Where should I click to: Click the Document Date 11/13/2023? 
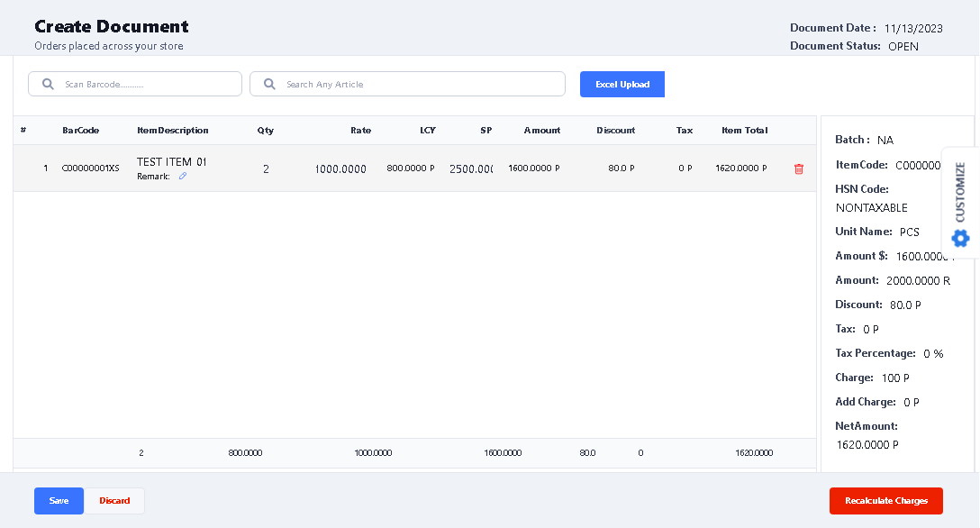pyautogui.click(x=913, y=28)
